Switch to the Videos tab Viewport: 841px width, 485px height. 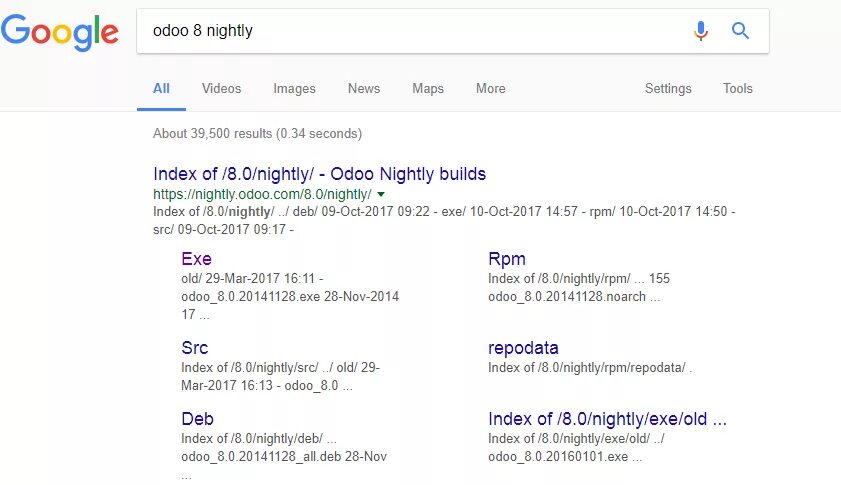(x=221, y=88)
